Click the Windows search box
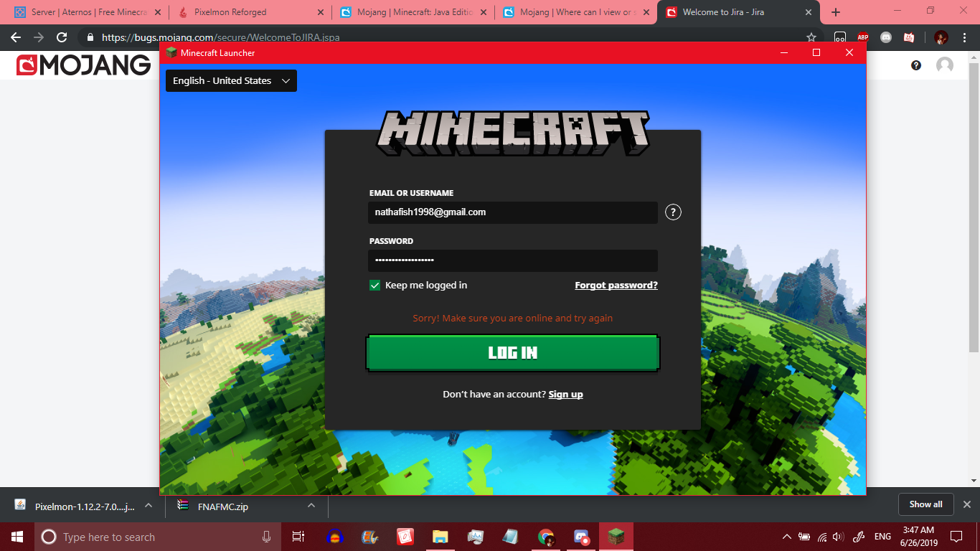 [157, 537]
